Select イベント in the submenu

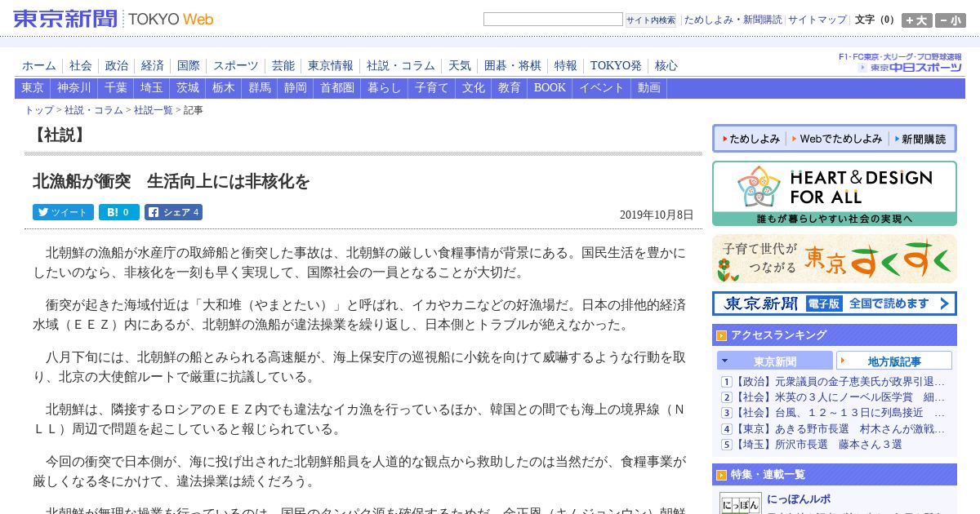(x=602, y=88)
